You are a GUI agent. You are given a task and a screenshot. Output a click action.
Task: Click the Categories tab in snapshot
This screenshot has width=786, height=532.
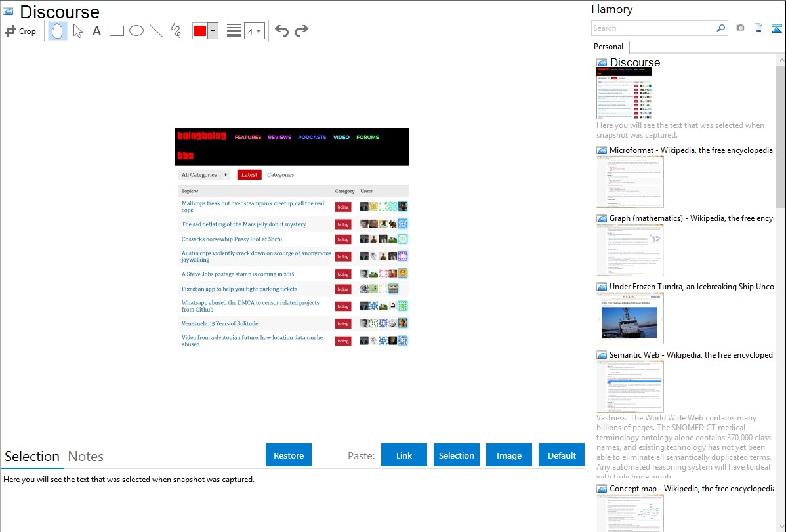(x=281, y=175)
